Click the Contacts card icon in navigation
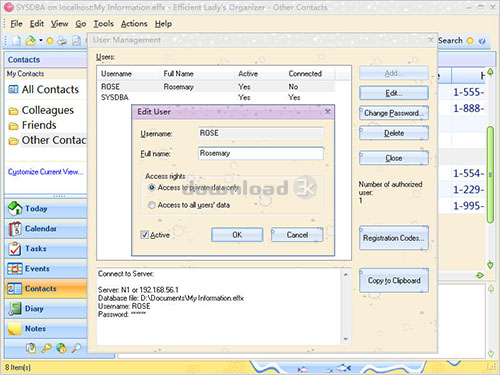 pos(15,289)
